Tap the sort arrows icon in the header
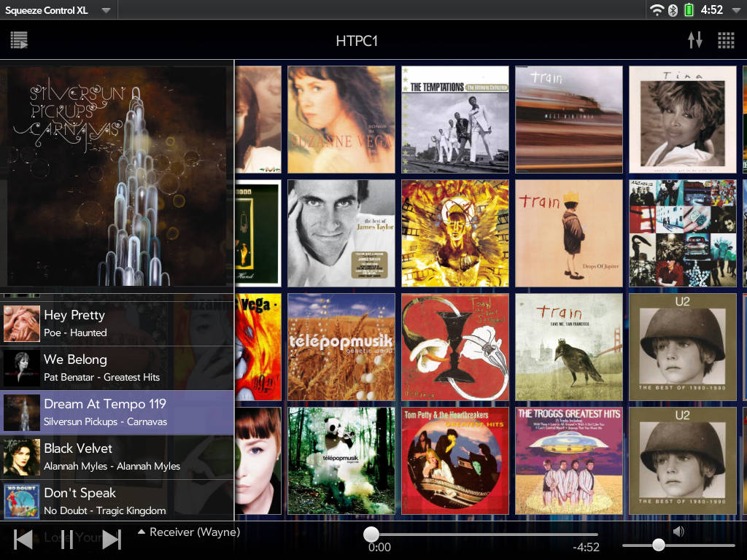The height and width of the screenshot is (560, 747). (695, 40)
